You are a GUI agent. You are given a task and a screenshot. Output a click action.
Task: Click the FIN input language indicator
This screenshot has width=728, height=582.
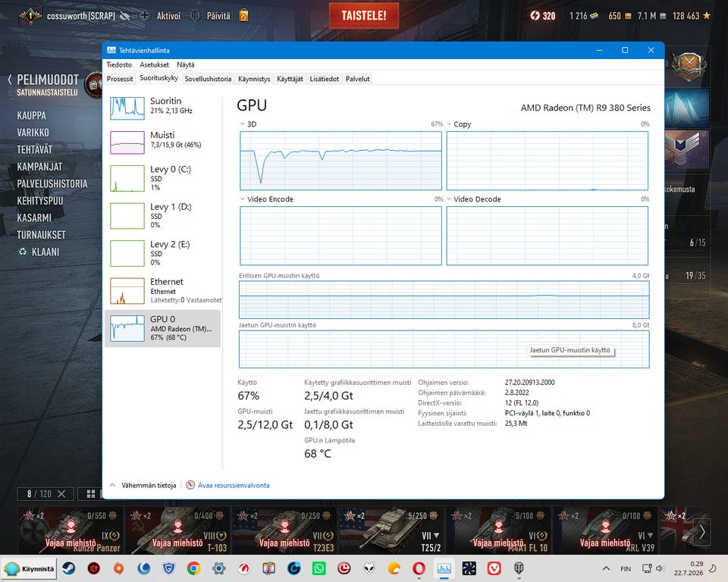click(x=626, y=568)
